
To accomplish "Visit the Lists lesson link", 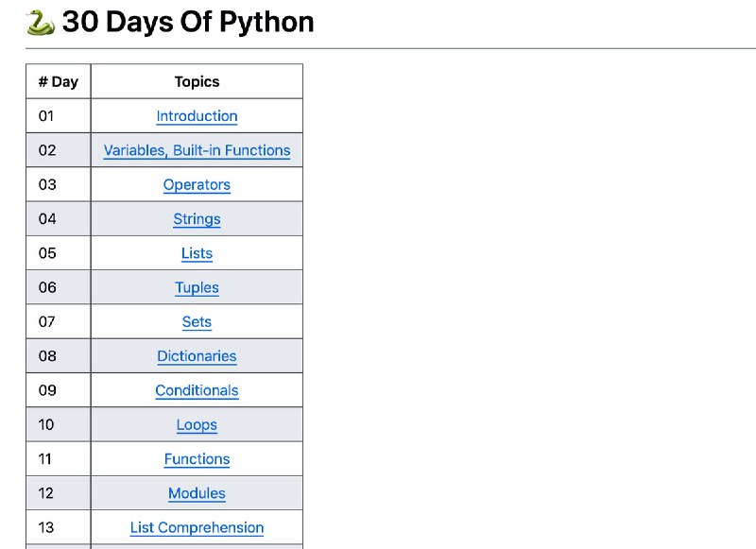I will (197, 253).
